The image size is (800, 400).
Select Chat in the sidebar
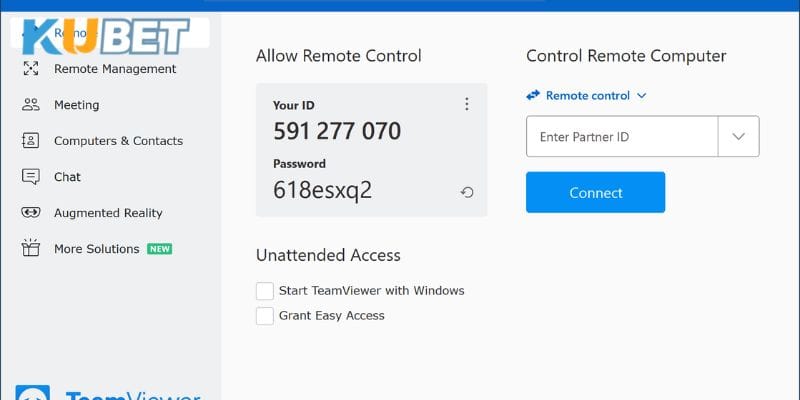[67, 177]
